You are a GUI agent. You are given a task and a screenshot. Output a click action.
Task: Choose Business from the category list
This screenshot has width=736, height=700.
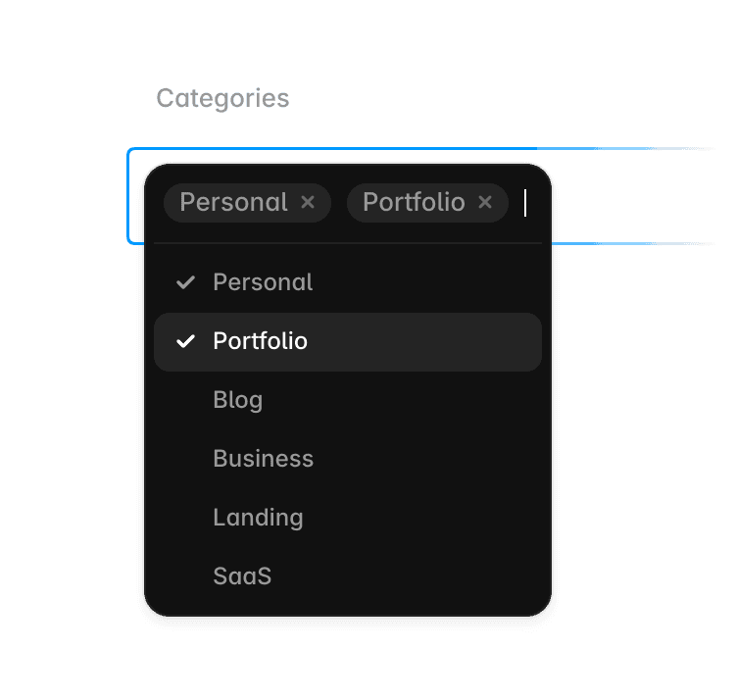pyautogui.click(x=348, y=459)
